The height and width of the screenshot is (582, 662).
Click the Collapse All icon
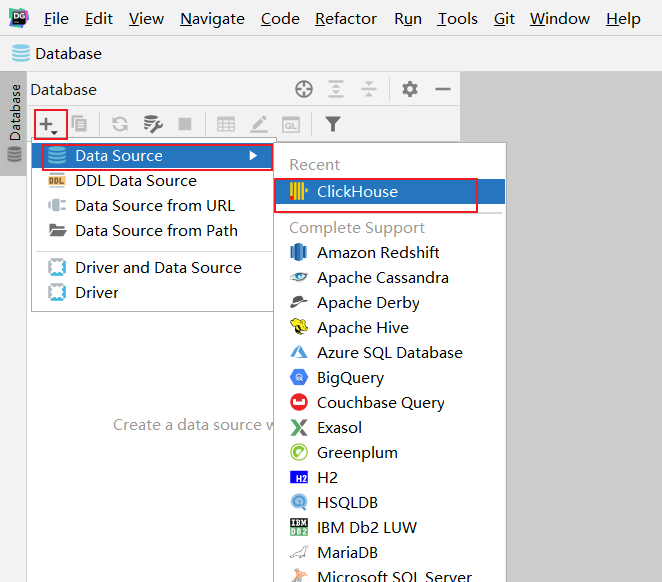[x=369, y=89]
